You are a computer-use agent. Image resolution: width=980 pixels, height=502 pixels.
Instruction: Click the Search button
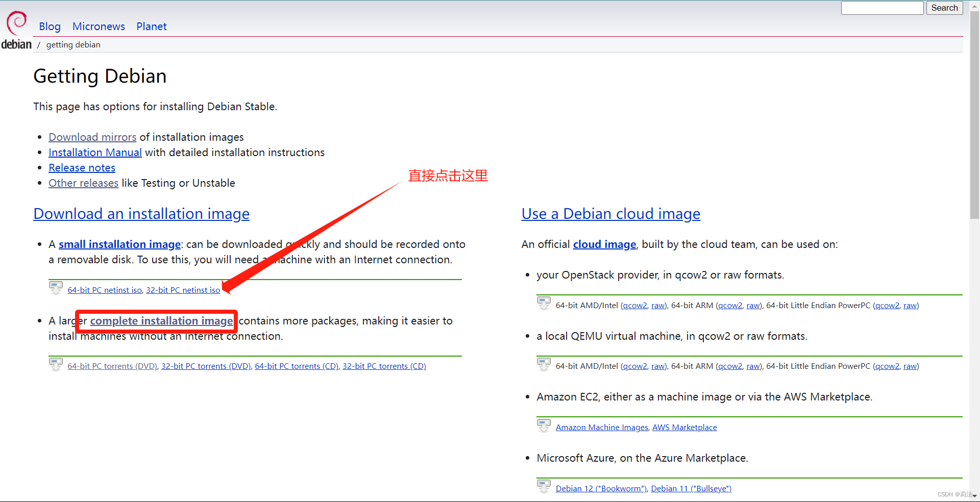tap(944, 8)
